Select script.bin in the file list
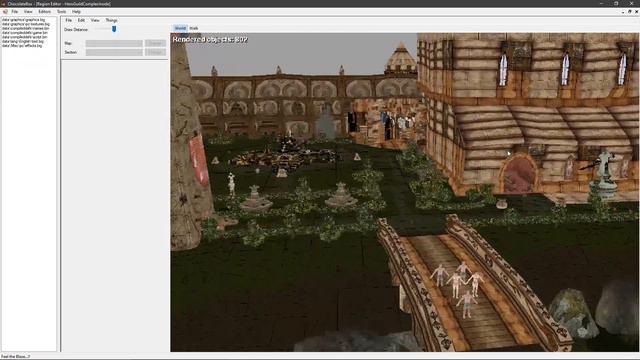Image resolution: width=640 pixels, height=360 pixels. click(24, 37)
